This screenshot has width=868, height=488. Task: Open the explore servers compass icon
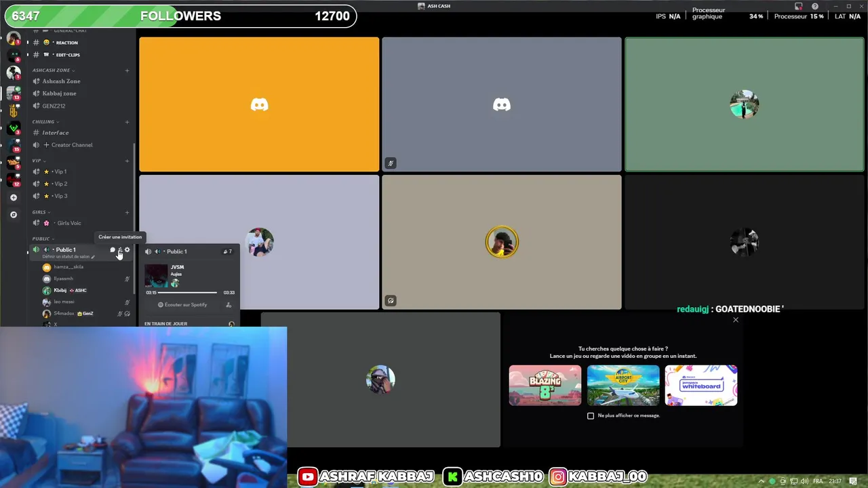coord(14,214)
